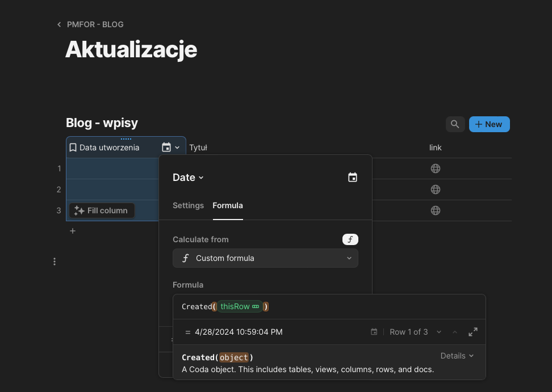The width and height of the screenshot is (552, 392).
Task: Expand the Details section in formula help
Action: click(457, 356)
